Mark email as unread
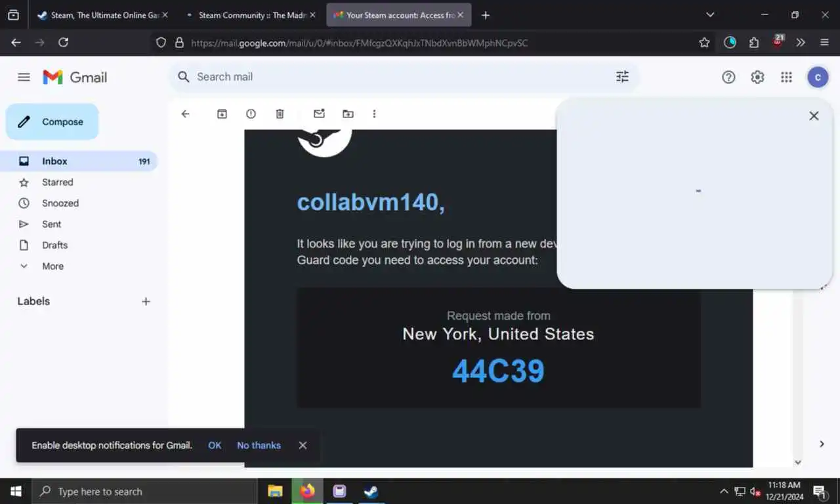Image resolution: width=840 pixels, height=504 pixels. tap(319, 114)
